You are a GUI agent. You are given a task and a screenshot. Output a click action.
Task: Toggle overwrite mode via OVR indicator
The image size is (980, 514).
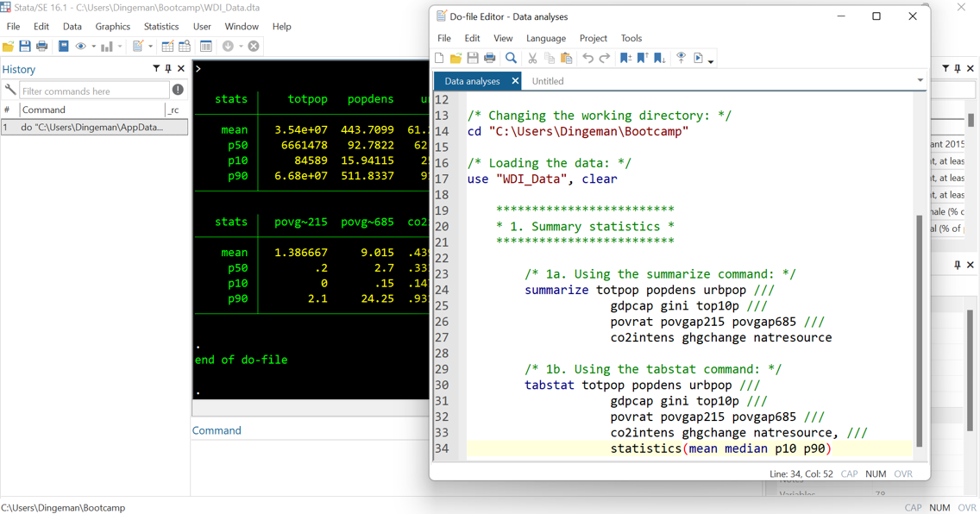tap(903, 473)
